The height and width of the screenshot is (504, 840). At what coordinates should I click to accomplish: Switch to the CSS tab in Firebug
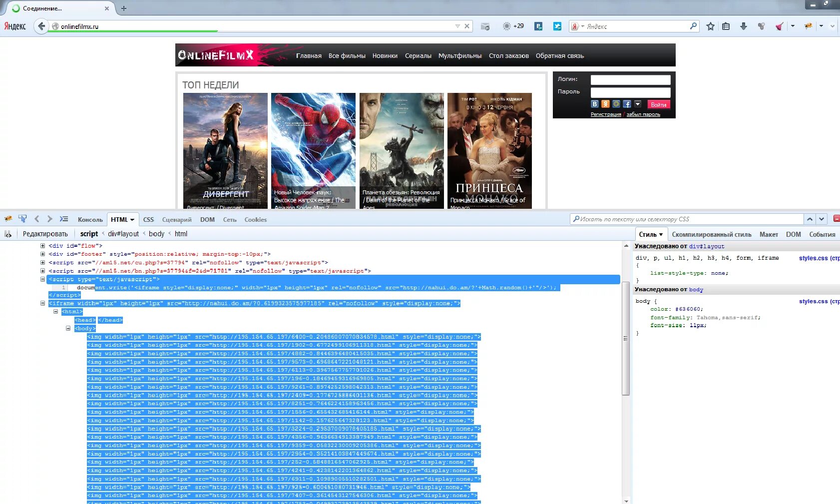[148, 220]
